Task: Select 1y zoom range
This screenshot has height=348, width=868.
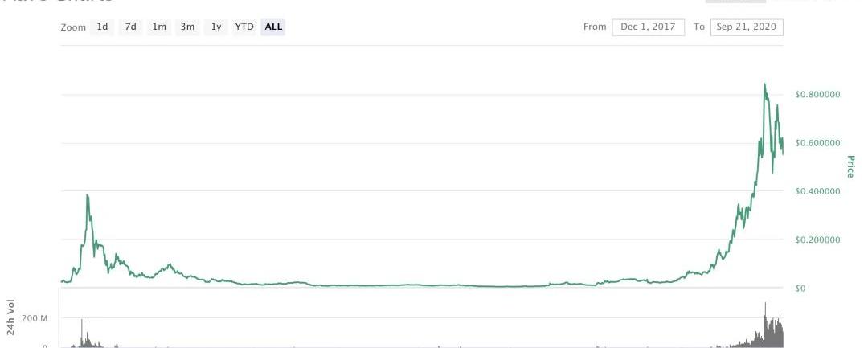Action: (x=216, y=27)
